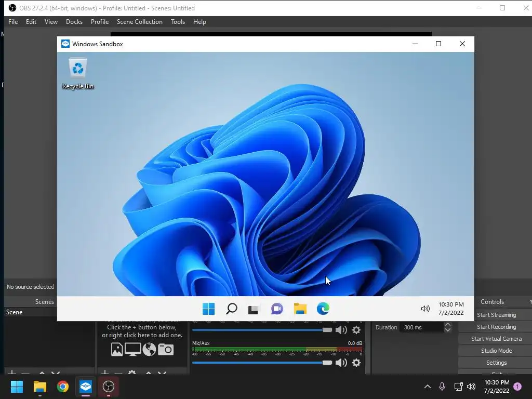The width and height of the screenshot is (532, 399).
Task: Maximize the OBS window
Action: click(502, 8)
